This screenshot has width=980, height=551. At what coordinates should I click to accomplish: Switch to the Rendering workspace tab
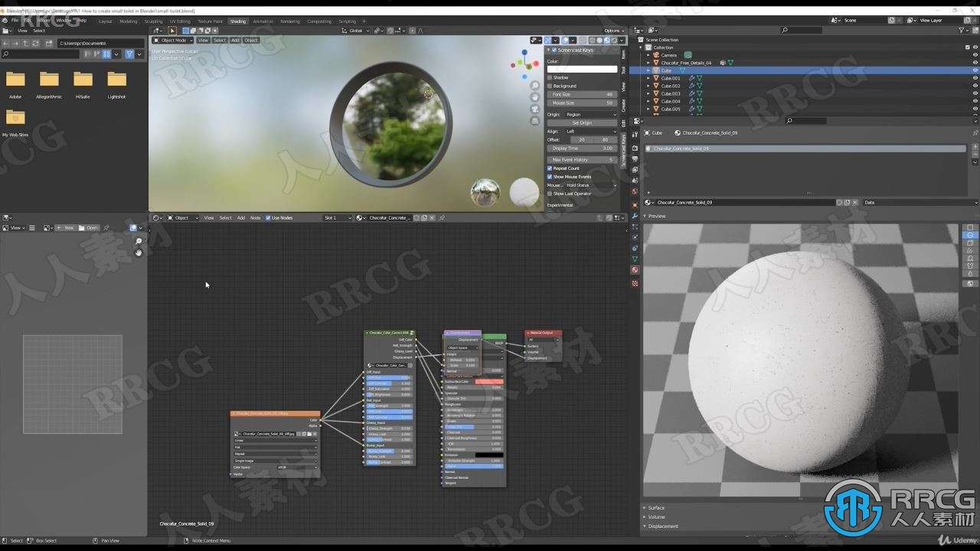coord(290,21)
